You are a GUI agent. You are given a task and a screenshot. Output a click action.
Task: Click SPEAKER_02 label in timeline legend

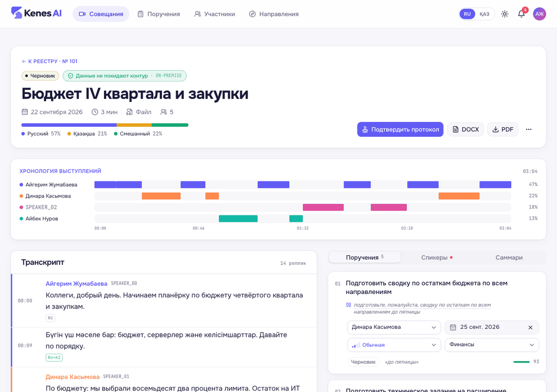click(41, 207)
